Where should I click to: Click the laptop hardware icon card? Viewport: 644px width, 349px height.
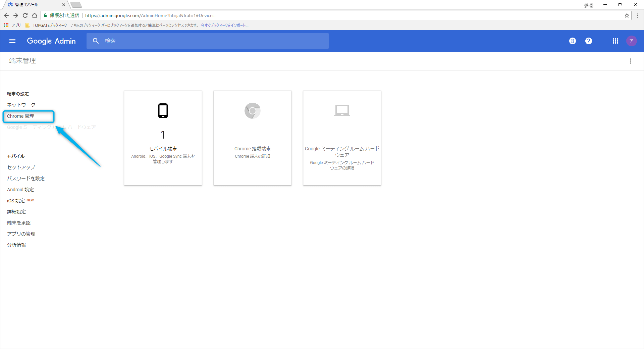click(342, 110)
